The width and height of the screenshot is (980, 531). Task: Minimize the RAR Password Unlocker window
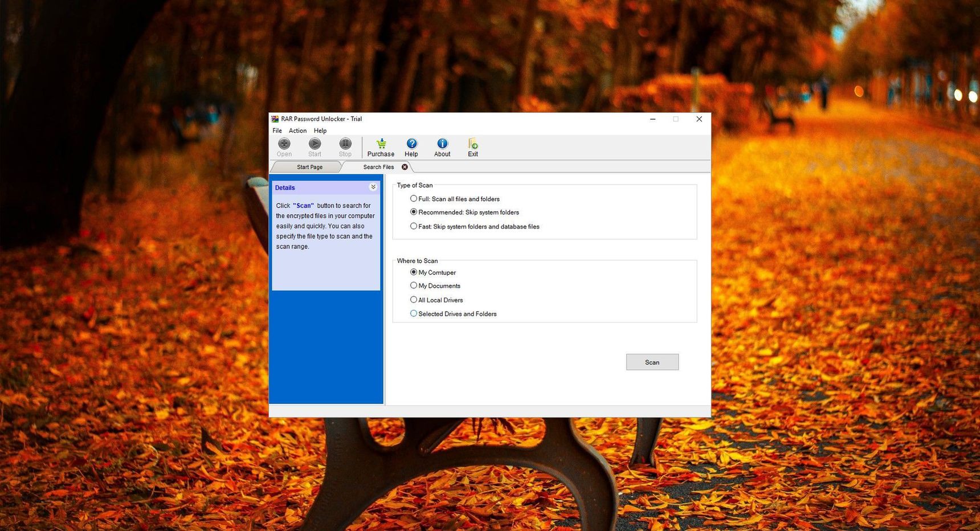(x=652, y=119)
